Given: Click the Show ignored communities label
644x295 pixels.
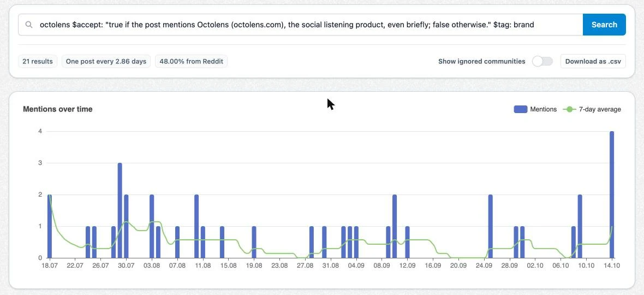Looking at the screenshot, I should pos(481,61).
